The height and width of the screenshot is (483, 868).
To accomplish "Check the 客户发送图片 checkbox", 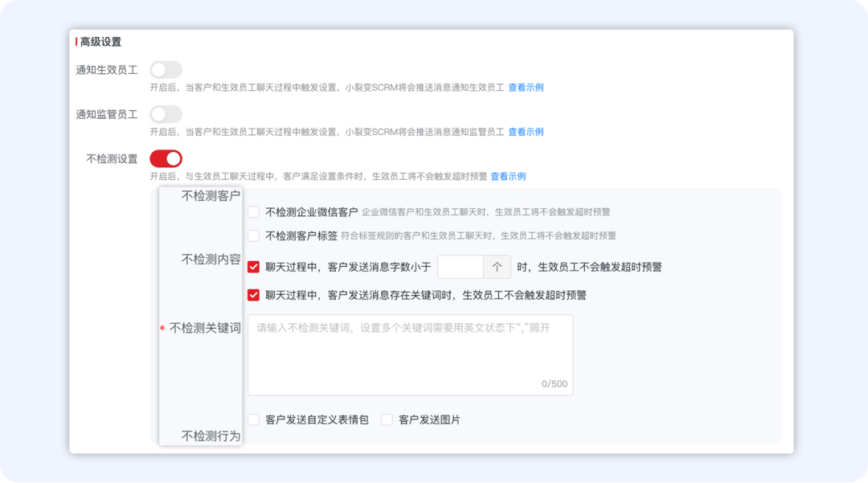I will pos(386,419).
